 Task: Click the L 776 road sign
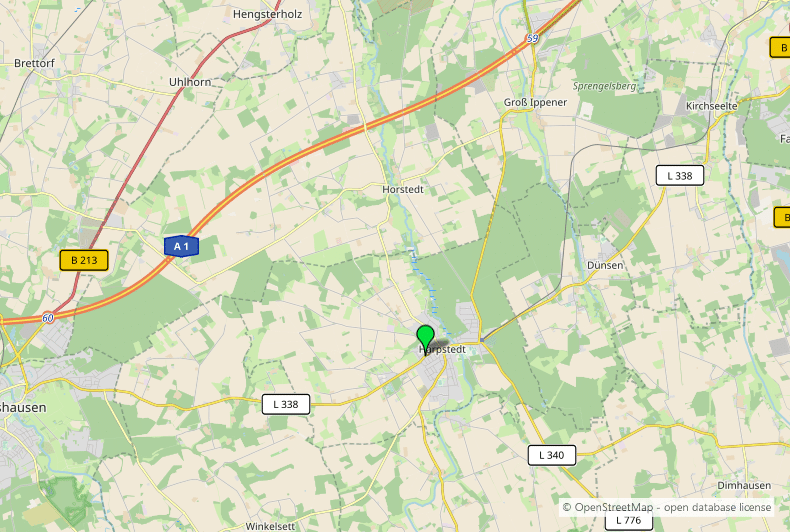pyautogui.click(x=629, y=521)
